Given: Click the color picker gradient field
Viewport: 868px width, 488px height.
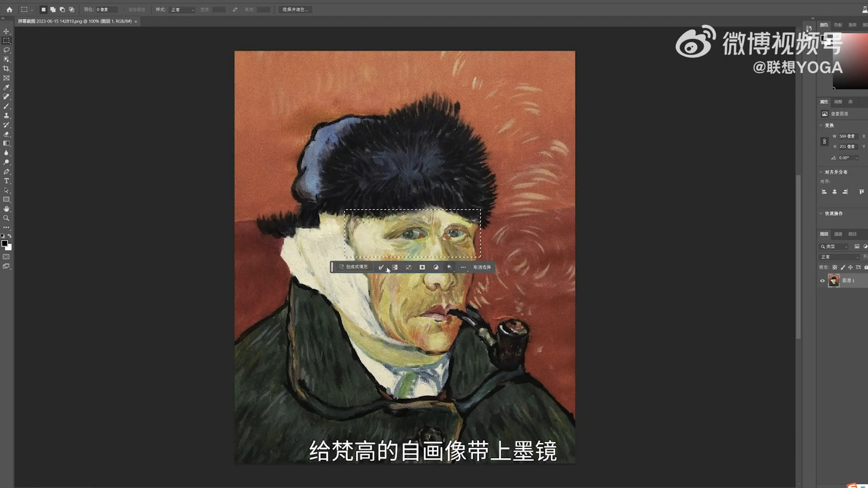Looking at the screenshot, I should point(850,61).
